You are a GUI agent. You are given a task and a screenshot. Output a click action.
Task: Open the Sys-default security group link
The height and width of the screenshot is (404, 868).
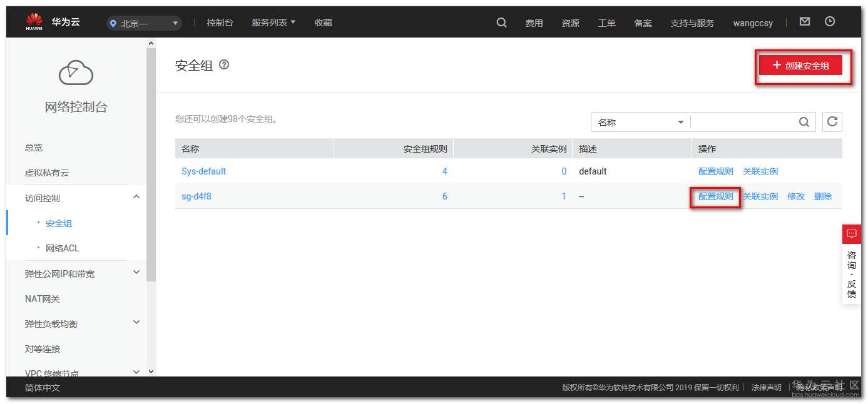(x=203, y=171)
